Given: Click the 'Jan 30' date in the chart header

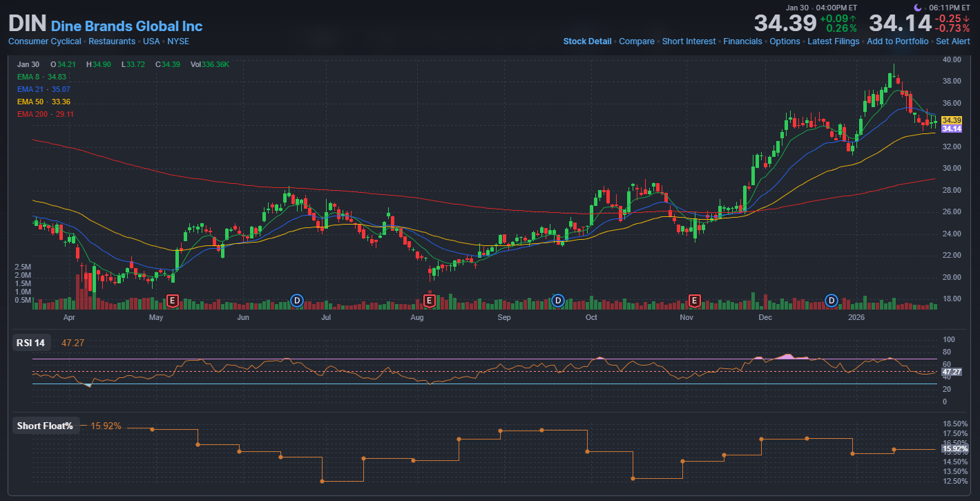Looking at the screenshot, I should coord(28,64).
